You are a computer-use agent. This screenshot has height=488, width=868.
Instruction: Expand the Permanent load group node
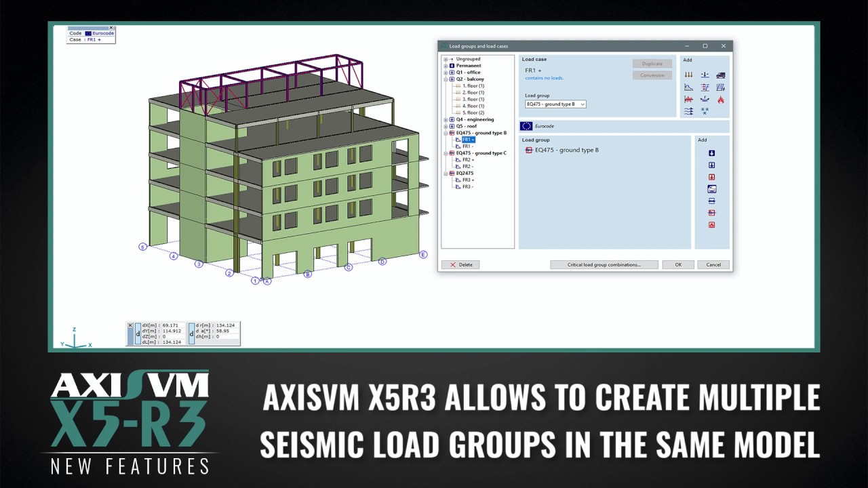(x=446, y=66)
